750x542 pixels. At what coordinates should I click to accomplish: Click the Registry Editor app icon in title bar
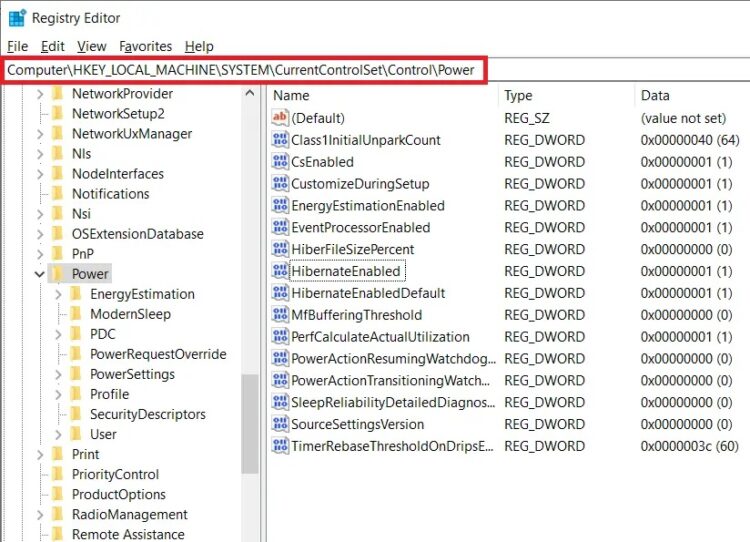coord(17,18)
